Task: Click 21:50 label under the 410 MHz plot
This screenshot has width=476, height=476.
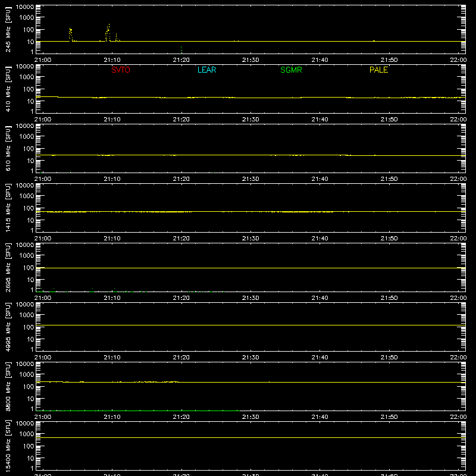Action: point(389,120)
